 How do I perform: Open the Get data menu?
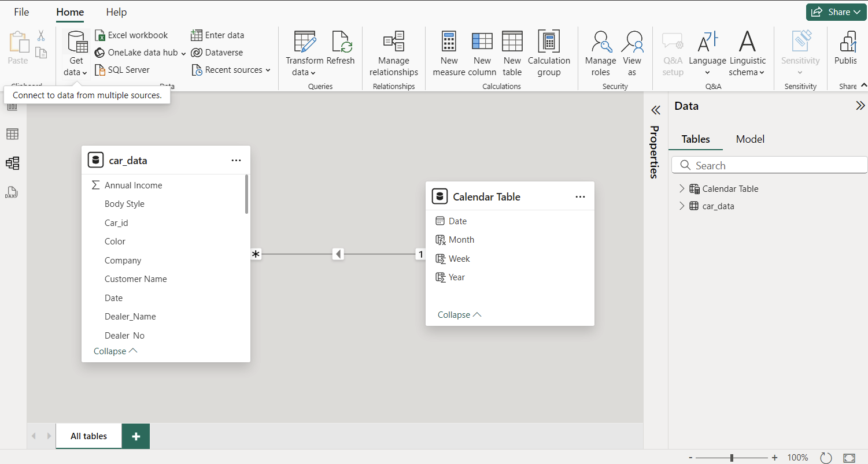76,54
